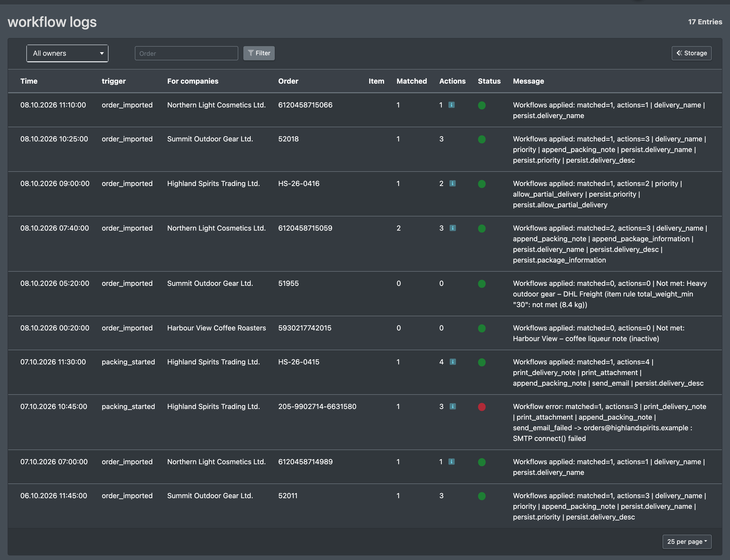This screenshot has width=730, height=560.
Task: Click green status dot for order 5930217742015
Action: (482, 329)
